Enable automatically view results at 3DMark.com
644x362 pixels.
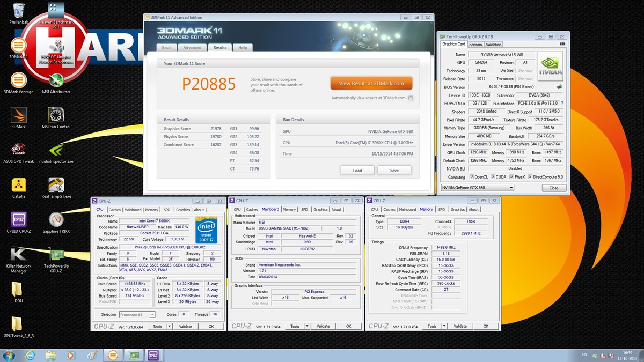(x=410, y=98)
